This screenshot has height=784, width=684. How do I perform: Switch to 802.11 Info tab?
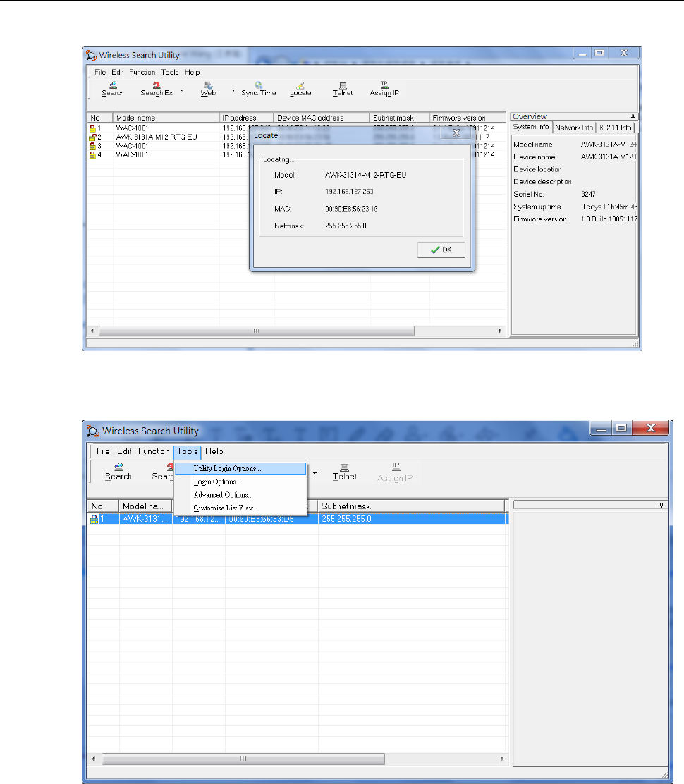(x=616, y=128)
